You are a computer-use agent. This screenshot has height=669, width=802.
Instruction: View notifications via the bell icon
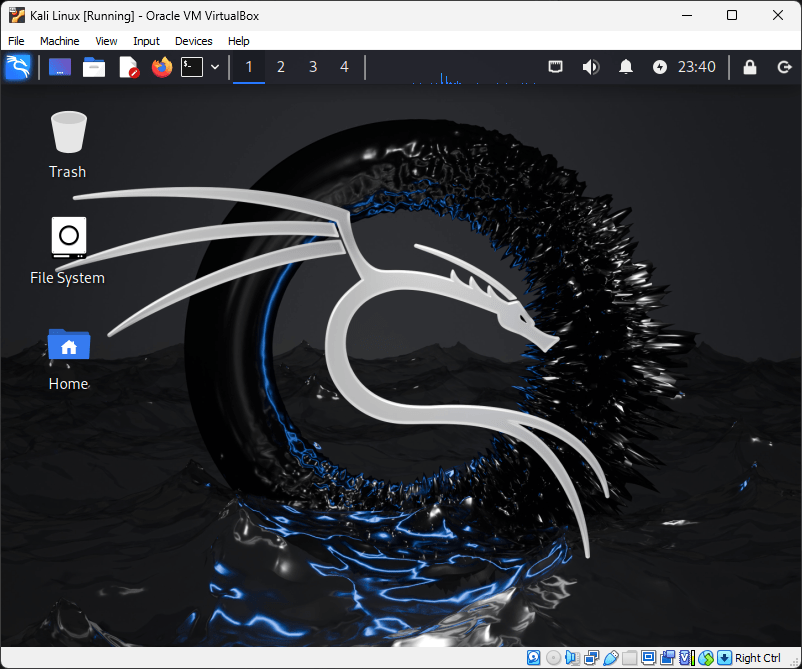[x=625, y=67]
